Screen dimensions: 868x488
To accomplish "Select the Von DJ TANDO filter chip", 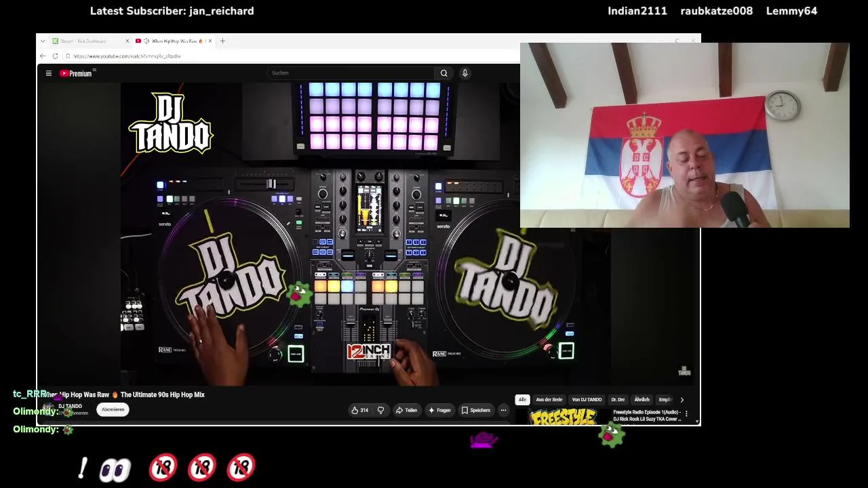I will 587,400.
